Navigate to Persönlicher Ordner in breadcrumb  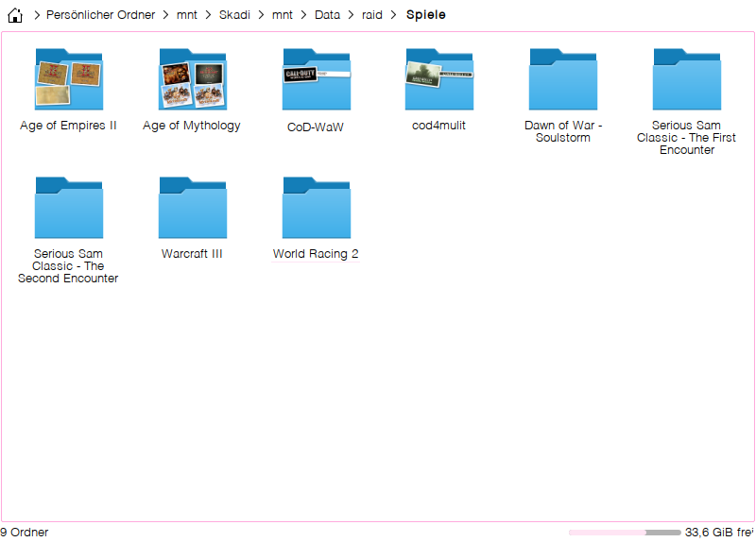point(100,15)
